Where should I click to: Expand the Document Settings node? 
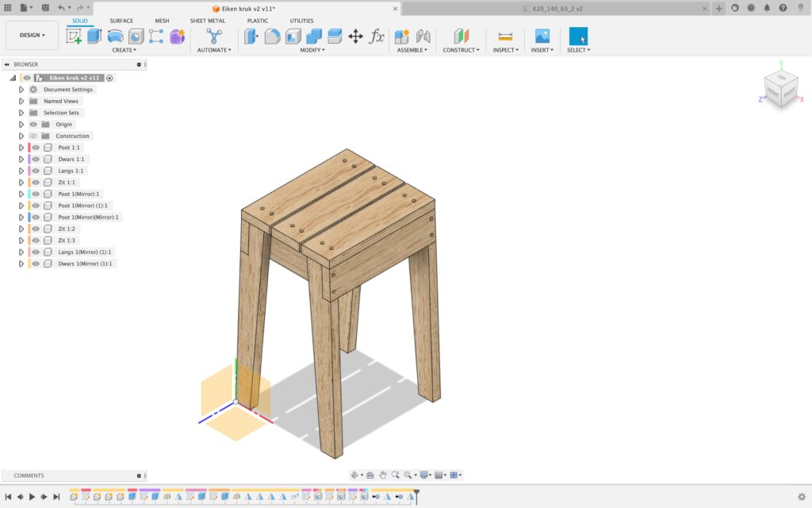click(x=21, y=90)
